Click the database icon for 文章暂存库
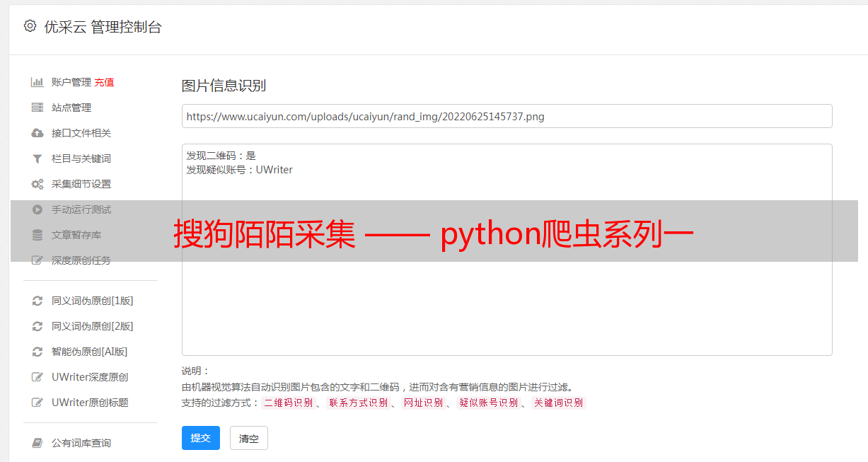The image size is (868, 462). 37,235
